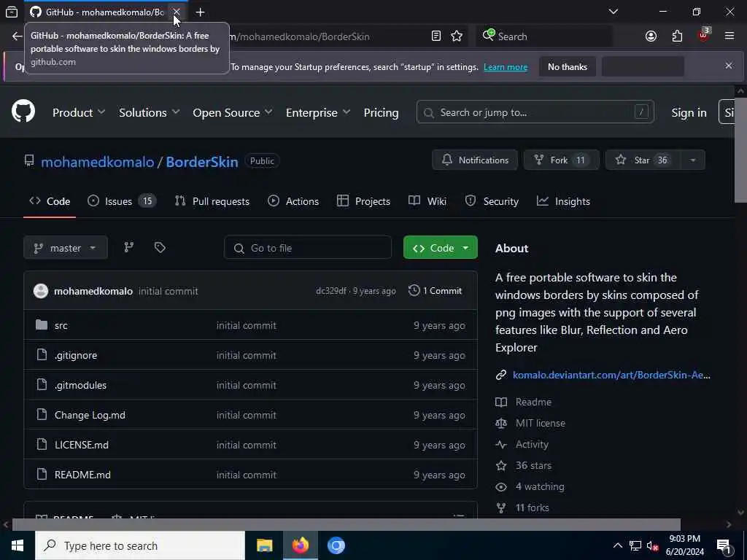Open the recent browsing Firefox View icon
747x560 pixels.
(x=12, y=12)
